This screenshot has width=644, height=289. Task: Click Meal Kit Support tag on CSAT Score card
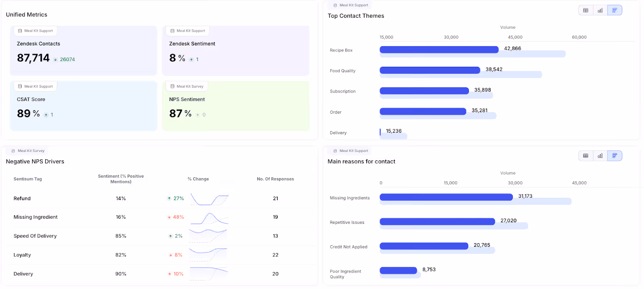pos(35,86)
